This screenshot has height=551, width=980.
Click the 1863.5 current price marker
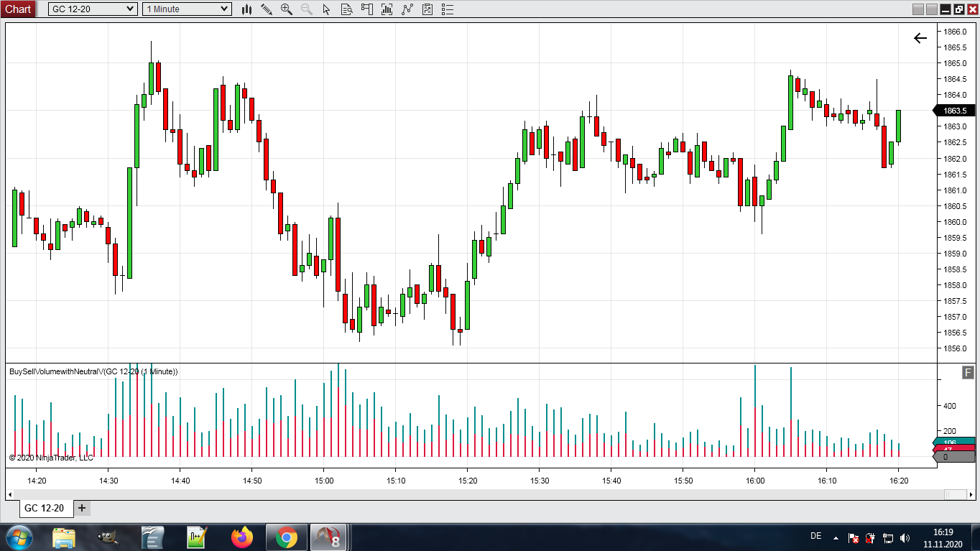tap(954, 111)
